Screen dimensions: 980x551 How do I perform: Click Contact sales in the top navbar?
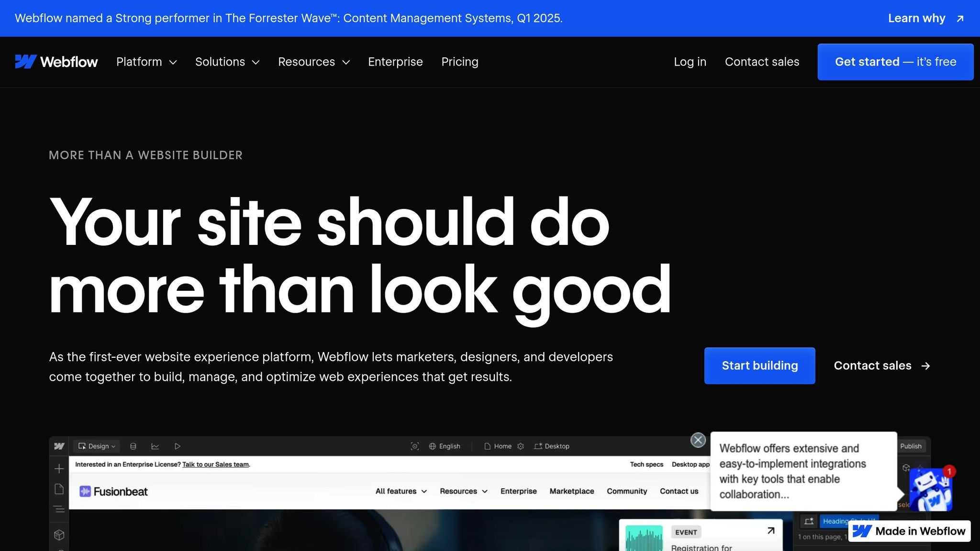762,62
